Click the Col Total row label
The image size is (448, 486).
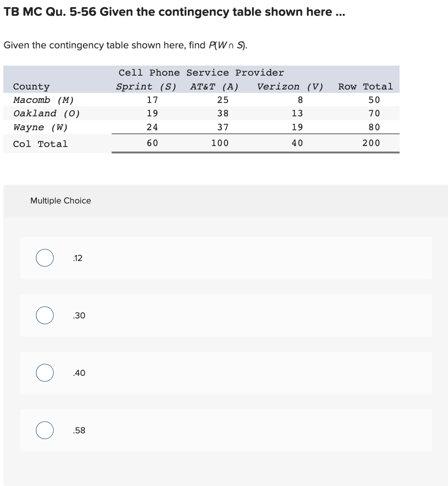(40, 143)
